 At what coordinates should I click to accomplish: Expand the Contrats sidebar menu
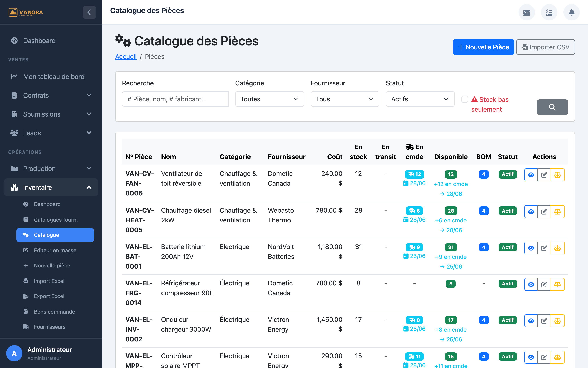tap(51, 95)
